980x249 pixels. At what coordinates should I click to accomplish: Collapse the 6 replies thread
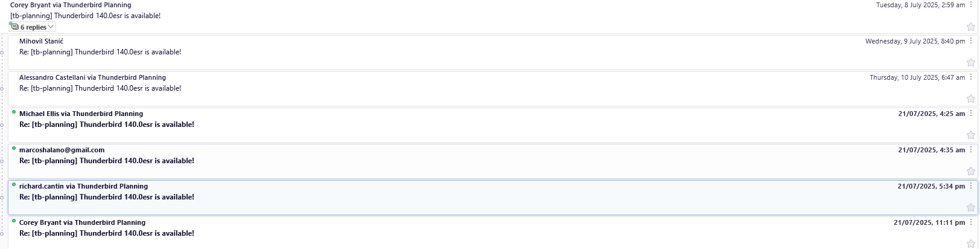coord(33,27)
